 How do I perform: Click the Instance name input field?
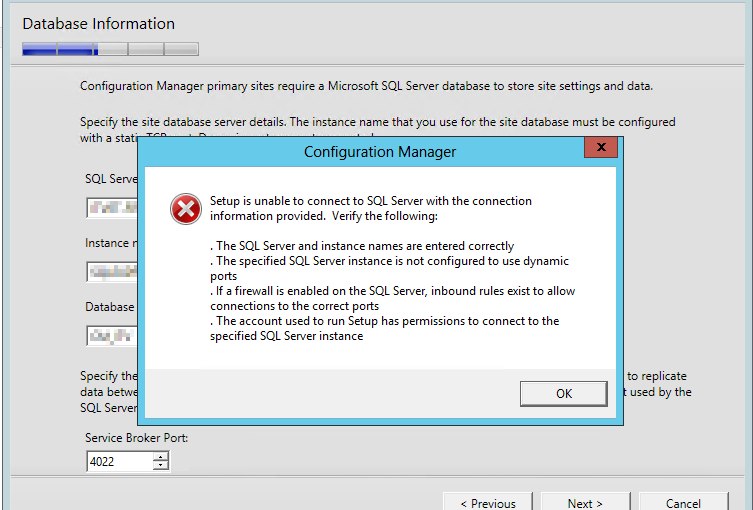pos(112,272)
